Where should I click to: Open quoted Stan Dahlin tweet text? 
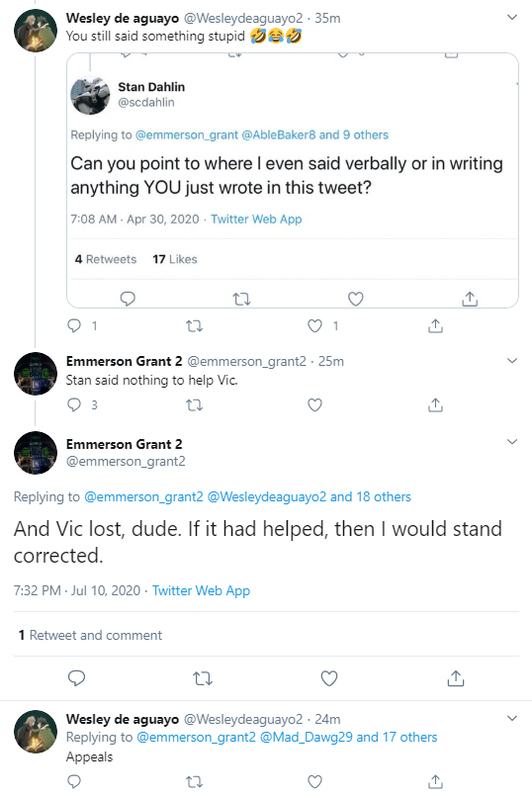[287, 176]
